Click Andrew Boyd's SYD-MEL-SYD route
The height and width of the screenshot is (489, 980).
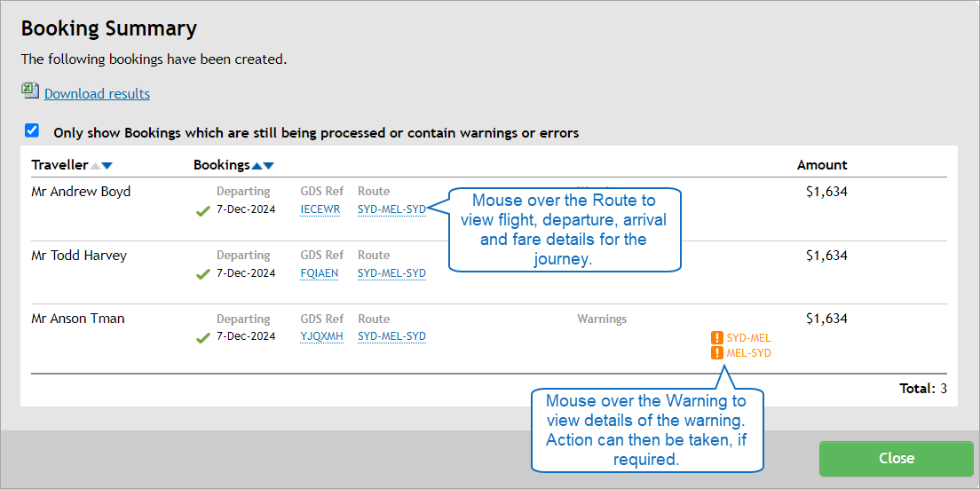pos(391,209)
